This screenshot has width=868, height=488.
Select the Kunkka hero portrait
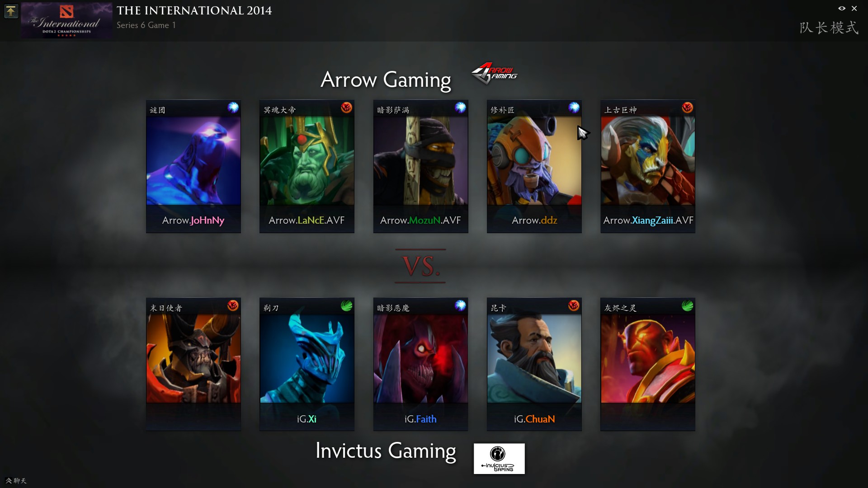click(534, 359)
